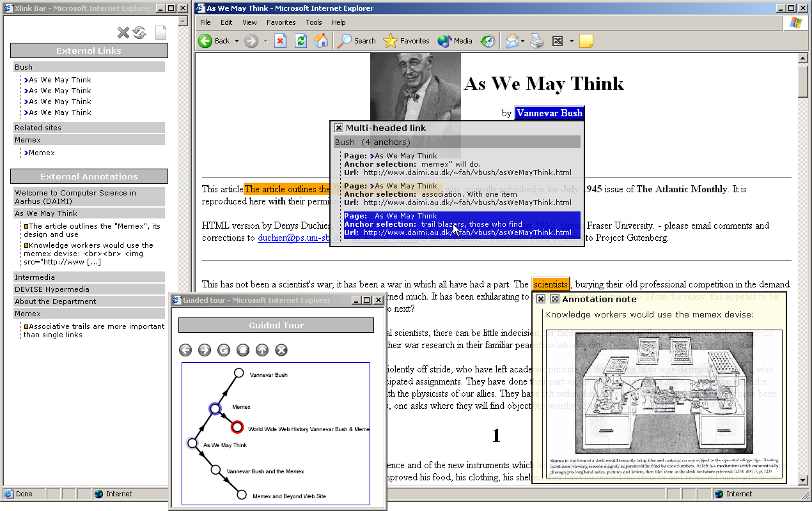
Task: Click the Stop icon in the browser toolbar
Action: 281,40
